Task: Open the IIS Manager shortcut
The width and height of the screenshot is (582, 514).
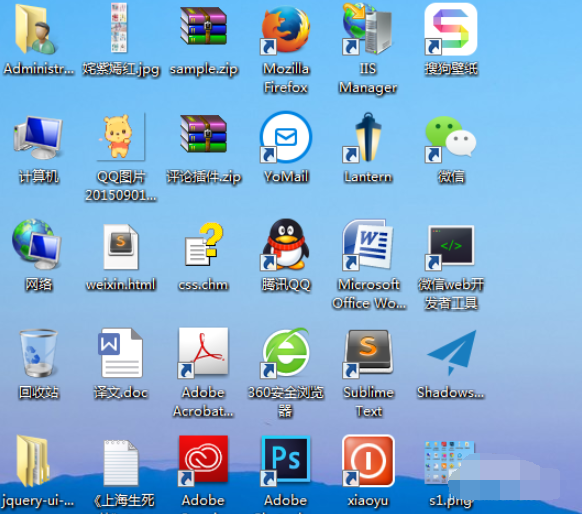Action: 367,28
